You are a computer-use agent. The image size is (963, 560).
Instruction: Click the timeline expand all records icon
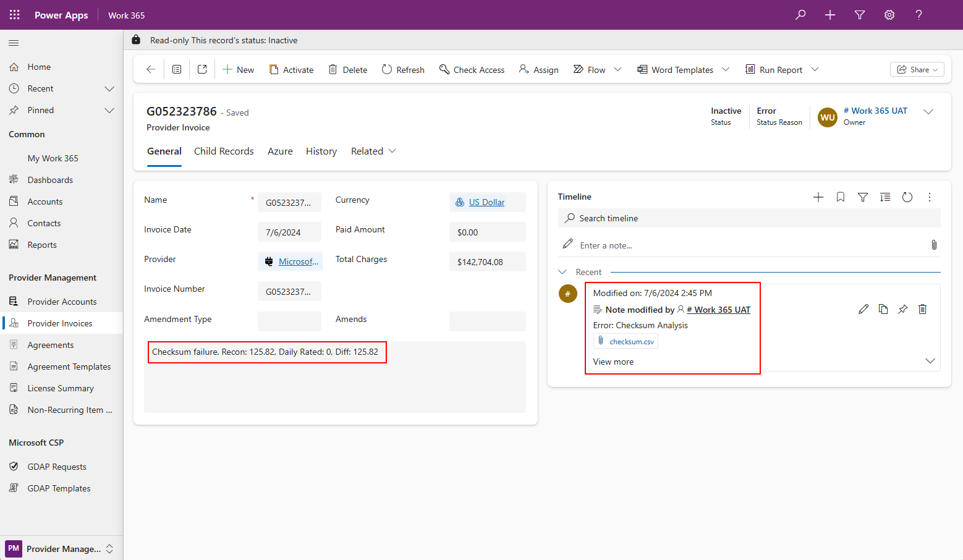click(x=885, y=197)
